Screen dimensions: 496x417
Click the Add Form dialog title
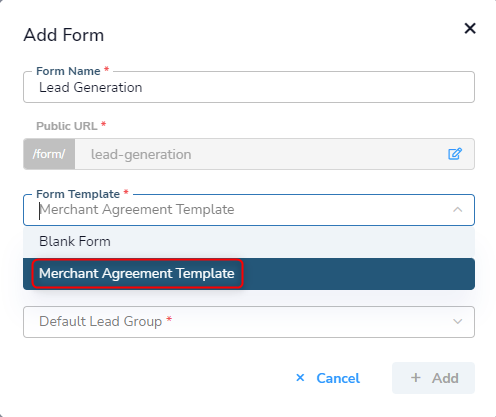pos(64,35)
